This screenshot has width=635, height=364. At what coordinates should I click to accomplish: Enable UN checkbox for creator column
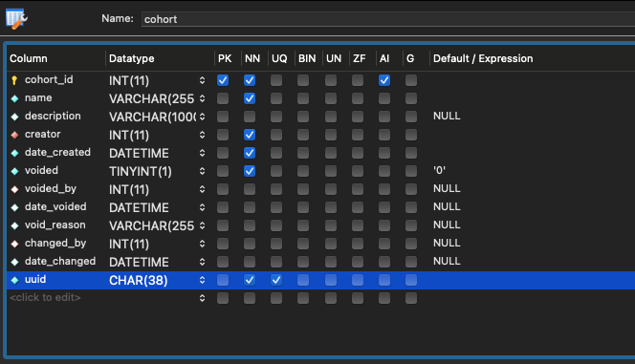331,135
